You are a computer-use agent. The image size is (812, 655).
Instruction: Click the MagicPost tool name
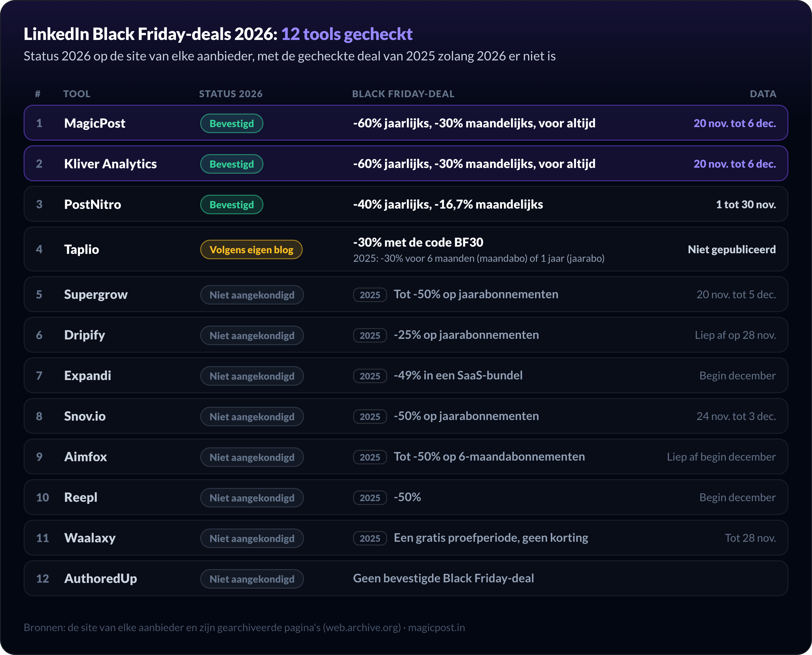click(94, 123)
